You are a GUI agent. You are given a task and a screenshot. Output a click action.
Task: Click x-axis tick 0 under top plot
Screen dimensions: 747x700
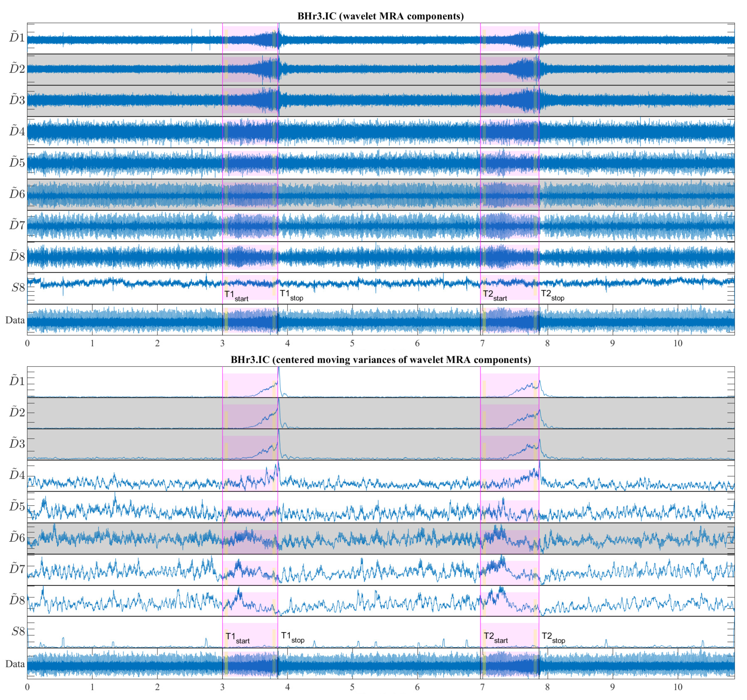pos(27,343)
